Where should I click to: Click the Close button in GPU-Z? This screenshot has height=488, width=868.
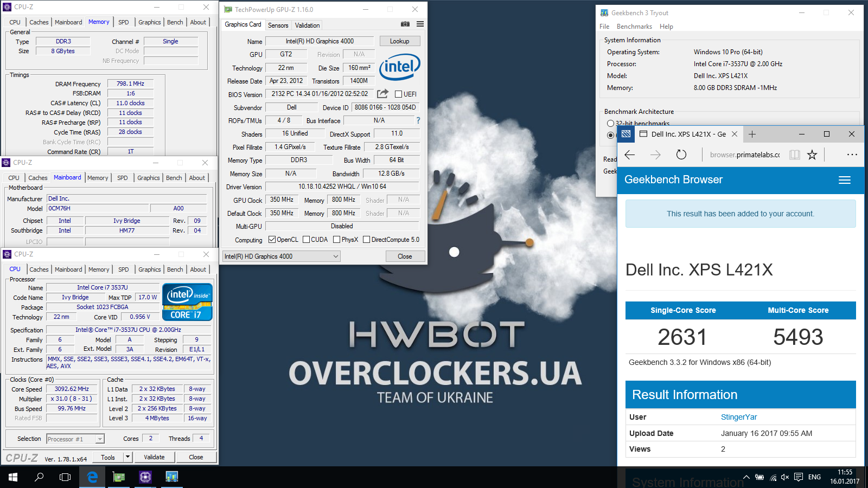pos(405,256)
